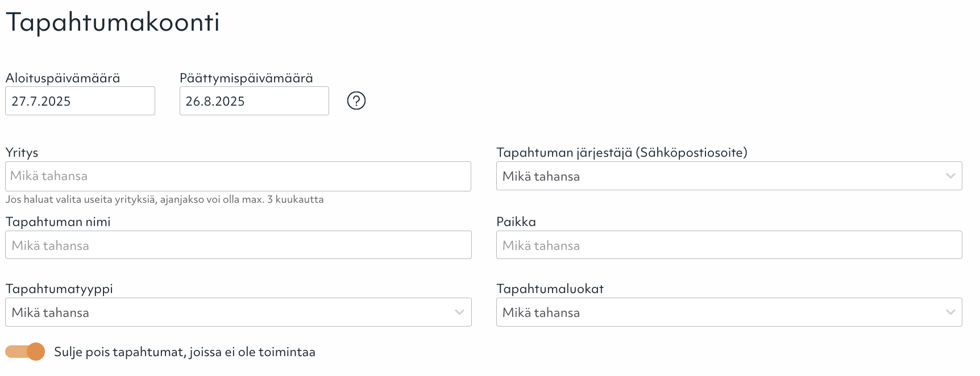Click the chevron arrow in Tapahtumaluokat field
The width and height of the screenshot is (980, 376).
950,312
